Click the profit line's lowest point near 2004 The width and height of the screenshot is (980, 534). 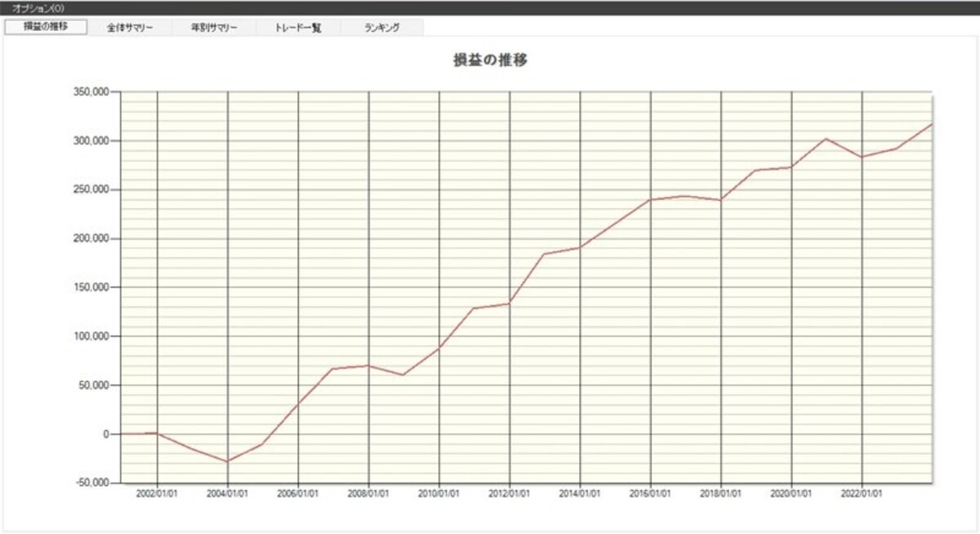(x=228, y=461)
